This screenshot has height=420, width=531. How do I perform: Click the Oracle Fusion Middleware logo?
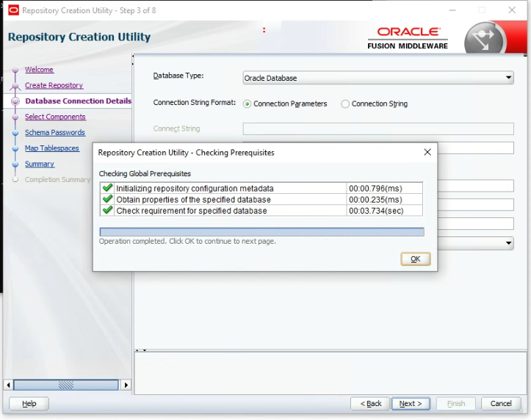(408, 38)
